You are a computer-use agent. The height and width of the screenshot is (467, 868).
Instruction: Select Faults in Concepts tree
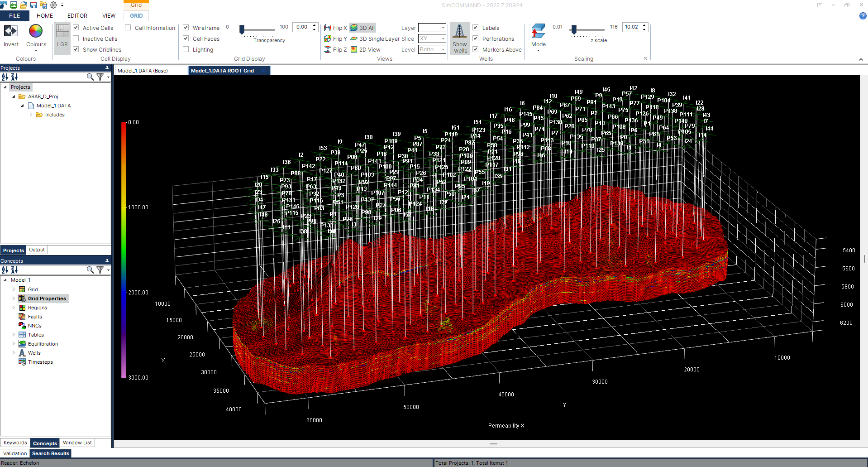click(35, 317)
